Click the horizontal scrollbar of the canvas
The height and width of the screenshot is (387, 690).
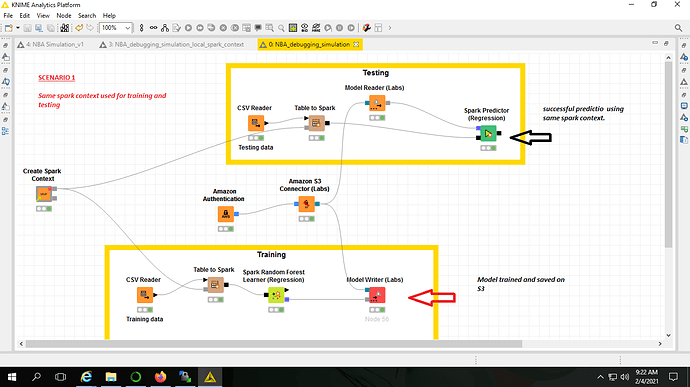pos(274,344)
